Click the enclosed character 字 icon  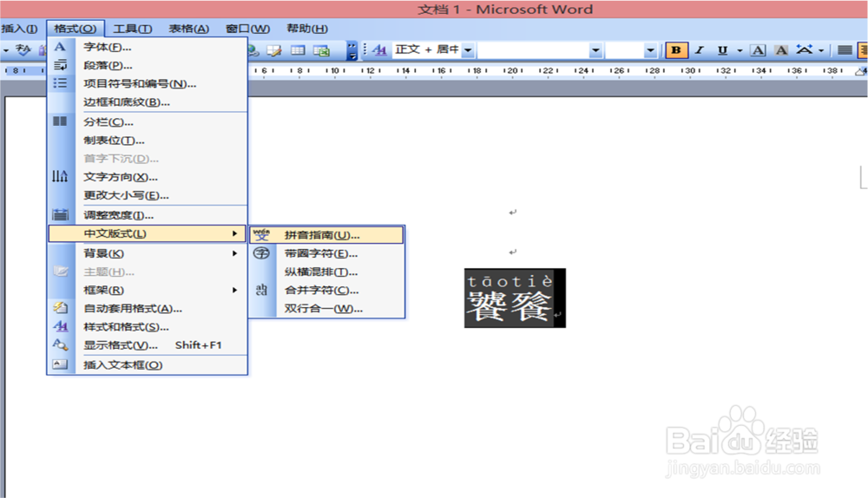(261, 253)
